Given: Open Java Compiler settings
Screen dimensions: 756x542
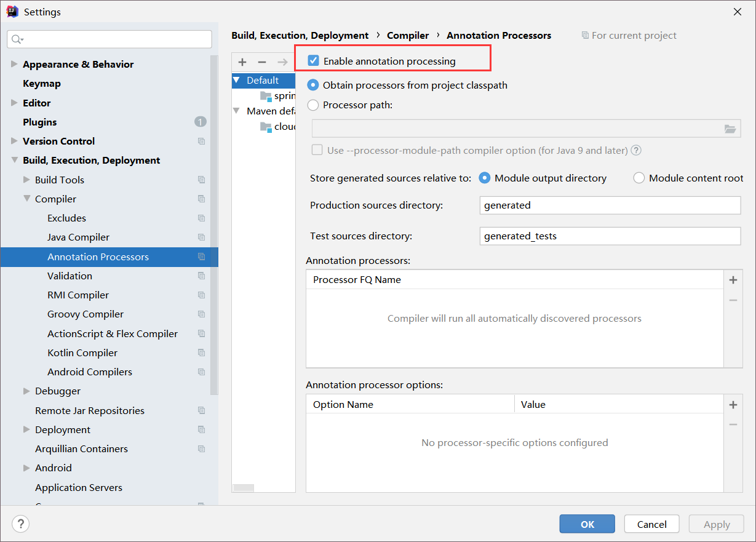Looking at the screenshot, I should 78,237.
